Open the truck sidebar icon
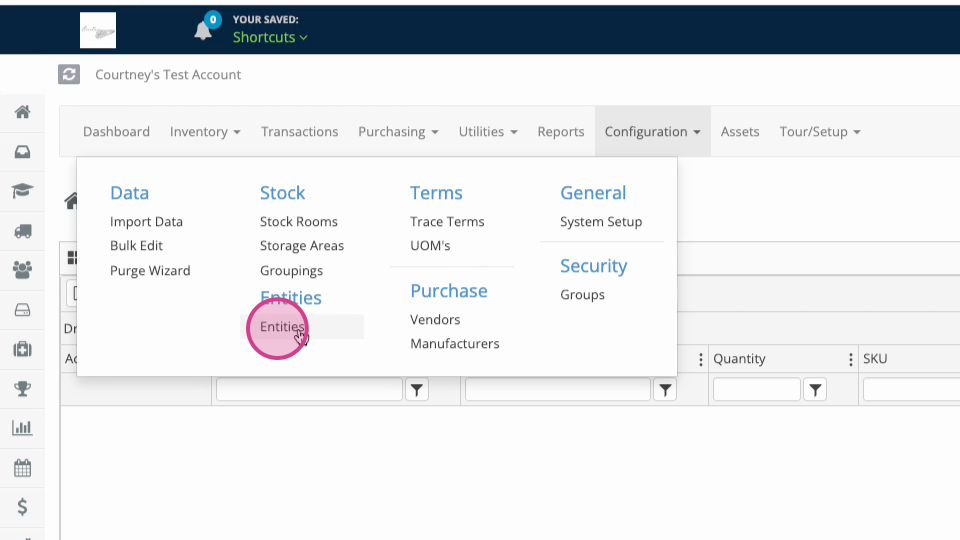 [x=23, y=231]
